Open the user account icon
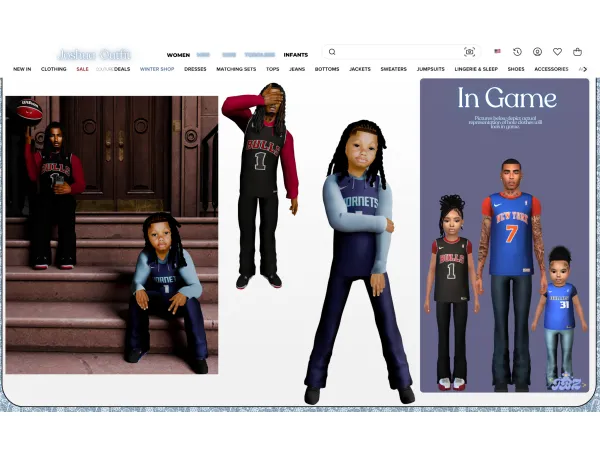 (537, 52)
